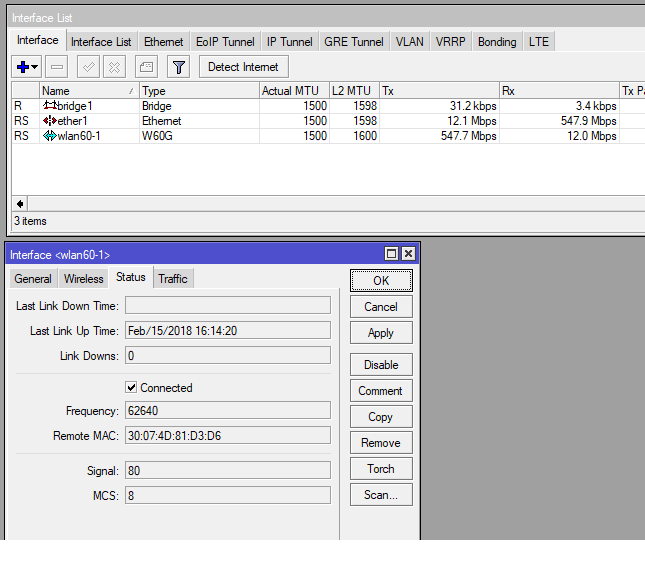The height and width of the screenshot is (570, 645).
Task: Click the X Disable toolbar icon
Action: pyautogui.click(x=114, y=67)
